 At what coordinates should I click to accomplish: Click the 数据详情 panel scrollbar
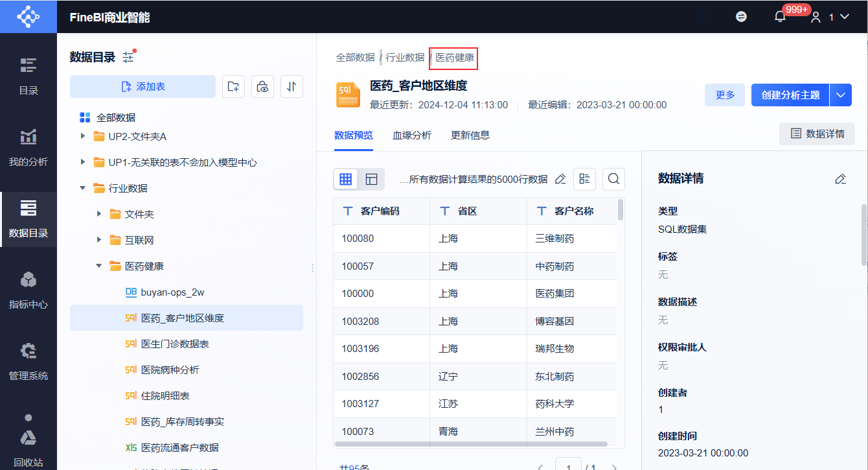click(x=863, y=234)
